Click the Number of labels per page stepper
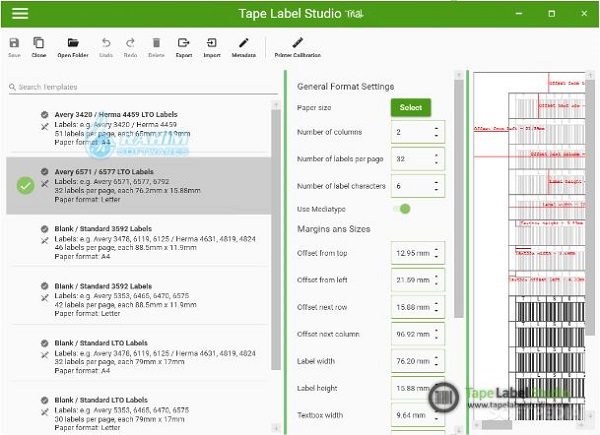Screen dimensions: 600x435 [x=436, y=159]
